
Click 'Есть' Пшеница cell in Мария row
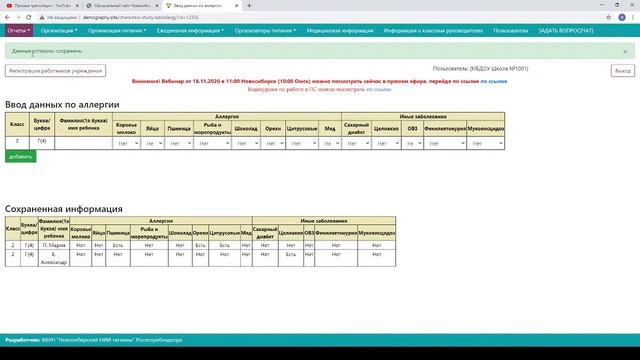pos(118,245)
